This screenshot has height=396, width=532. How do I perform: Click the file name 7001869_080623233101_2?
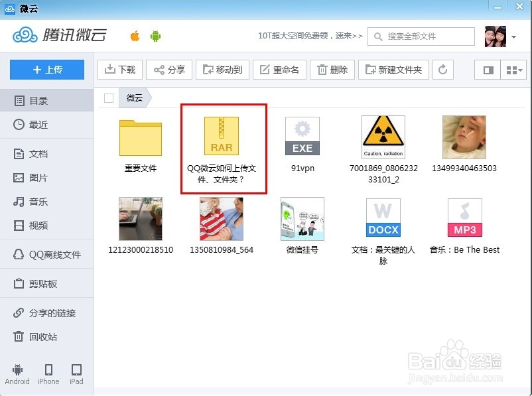pos(383,174)
